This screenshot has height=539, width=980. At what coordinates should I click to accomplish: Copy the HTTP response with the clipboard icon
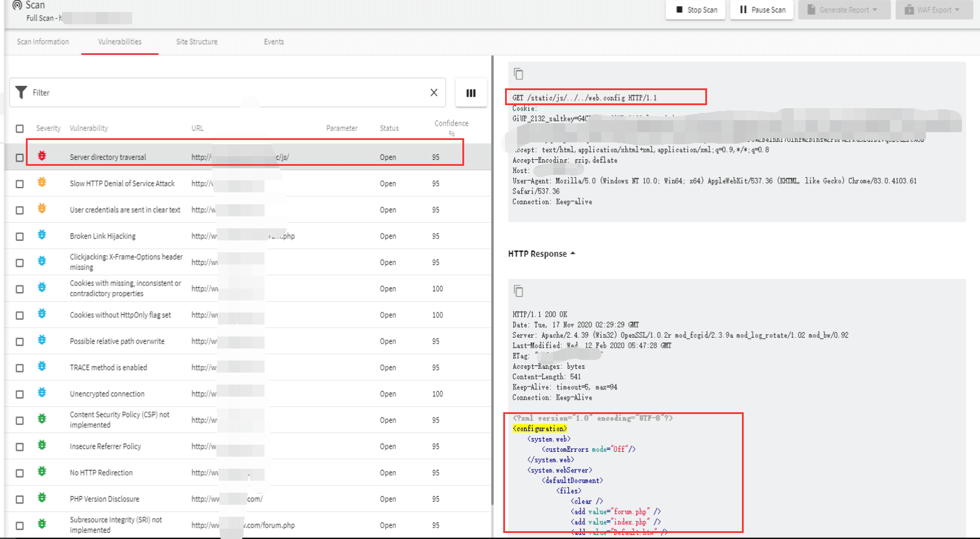[518, 291]
